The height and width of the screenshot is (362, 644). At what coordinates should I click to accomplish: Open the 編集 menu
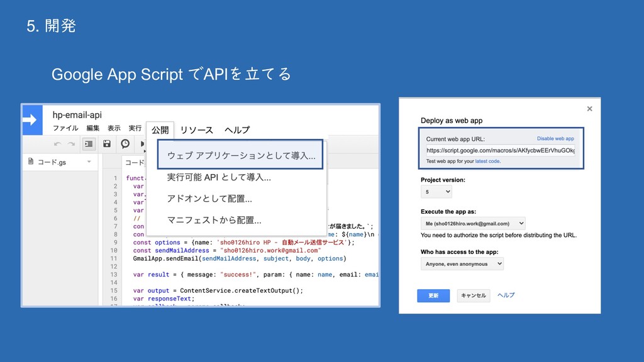tap(93, 128)
